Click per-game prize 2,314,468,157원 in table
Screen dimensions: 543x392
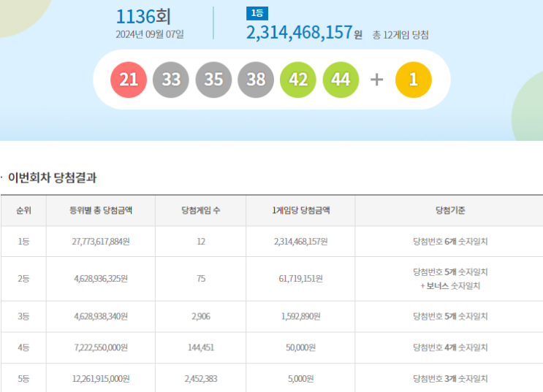tap(300, 242)
